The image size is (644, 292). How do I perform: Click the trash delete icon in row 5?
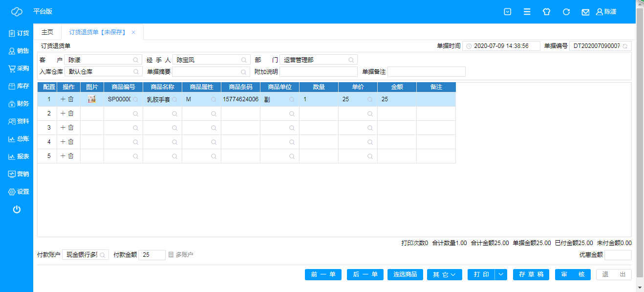(x=71, y=156)
